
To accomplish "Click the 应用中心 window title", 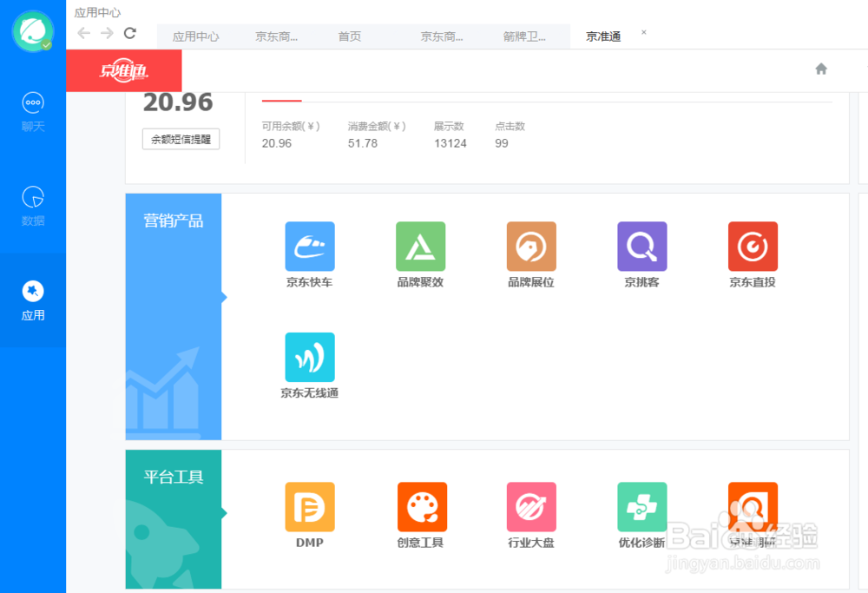I will pyautogui.click(x=97, y=12).
